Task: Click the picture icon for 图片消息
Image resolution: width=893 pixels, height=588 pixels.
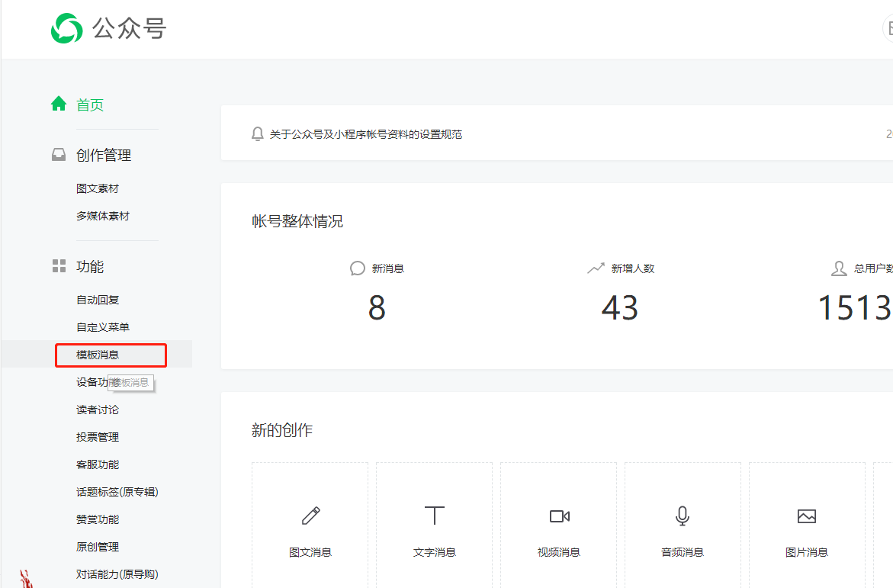Action: tap(807, 516)
